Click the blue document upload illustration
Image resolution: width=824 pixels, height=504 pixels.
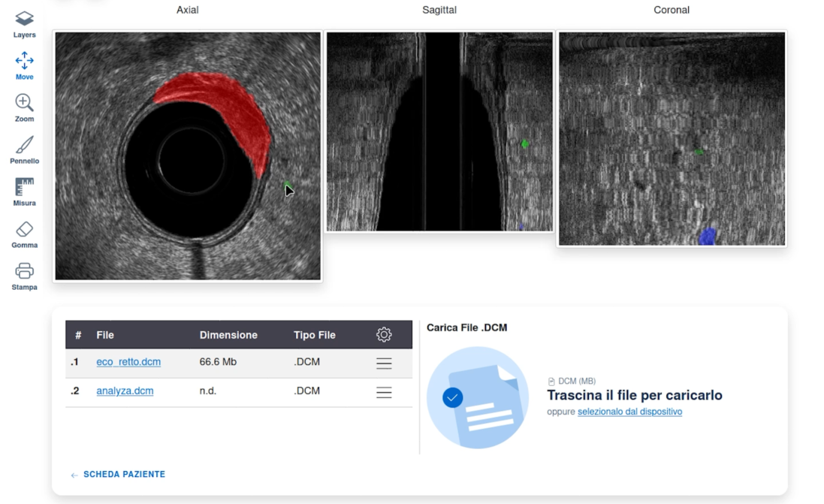tap(477, 397)
